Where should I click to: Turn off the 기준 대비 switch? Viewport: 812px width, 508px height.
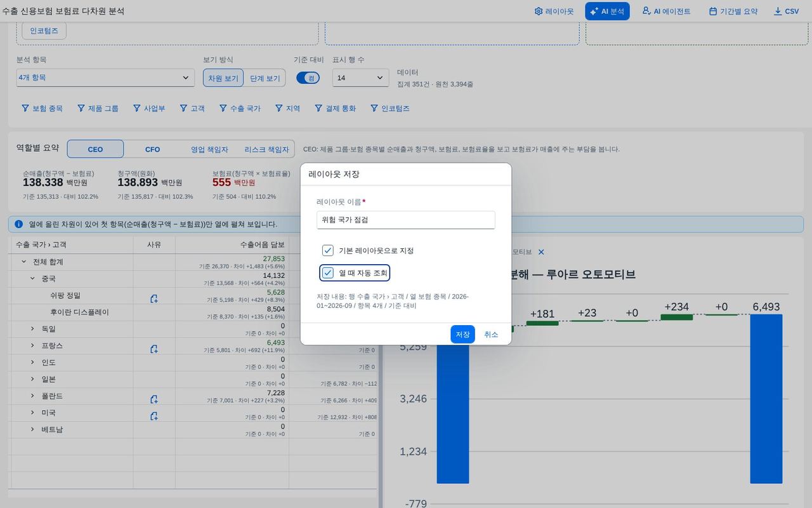[x=308, y=77]
